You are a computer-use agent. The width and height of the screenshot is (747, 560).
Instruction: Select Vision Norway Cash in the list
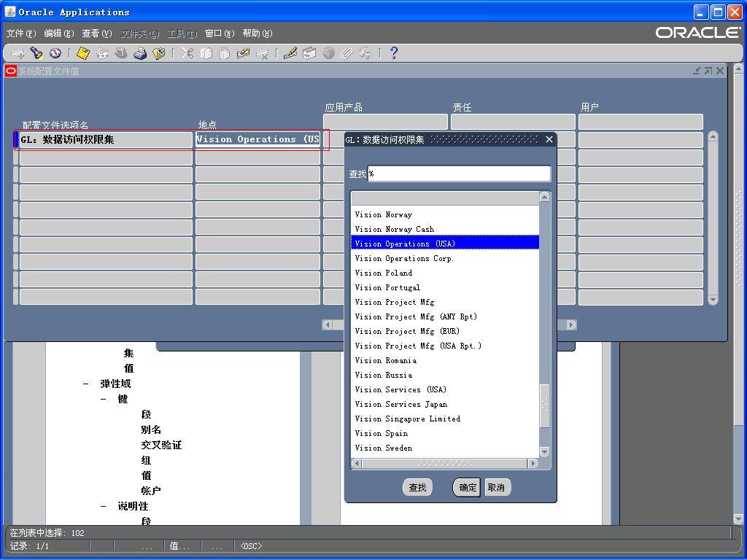pyautogui.click(x=445, y=229)
